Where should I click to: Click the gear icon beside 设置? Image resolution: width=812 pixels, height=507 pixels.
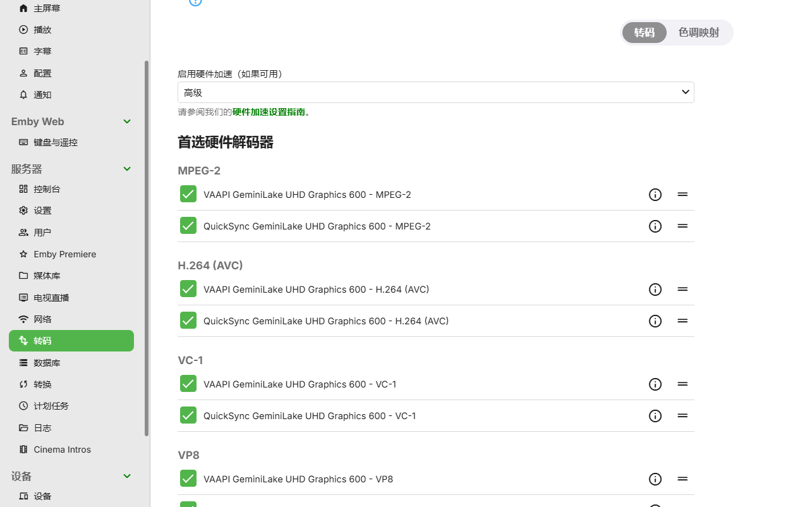tap(23, 211)
